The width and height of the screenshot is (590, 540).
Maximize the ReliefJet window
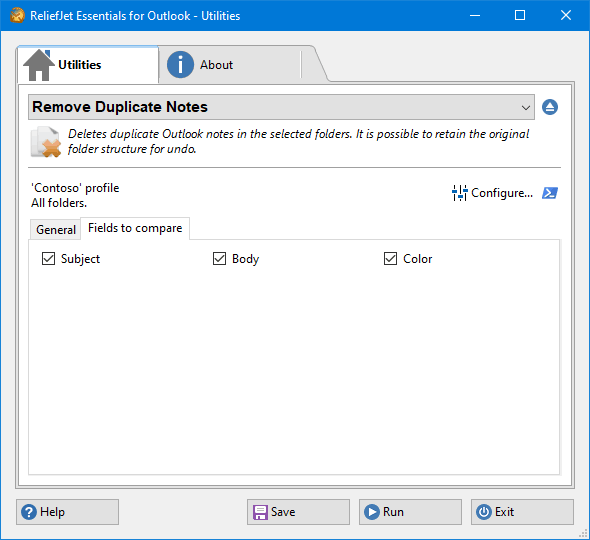tap(520, 15)
